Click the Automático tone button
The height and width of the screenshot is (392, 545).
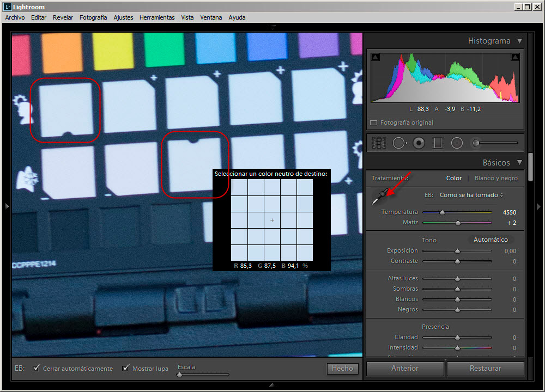click(x=491, y=240)
